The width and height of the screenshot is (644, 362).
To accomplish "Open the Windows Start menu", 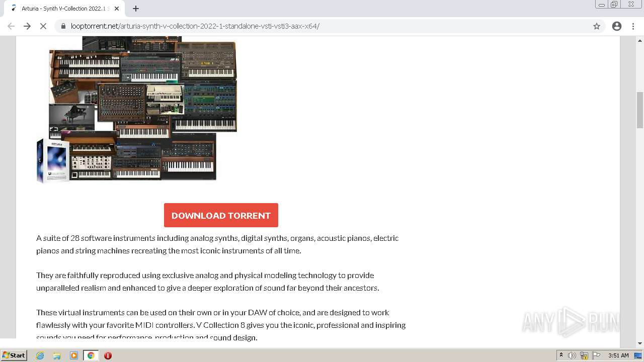I will pyautogui.click(x=14, y=355).
